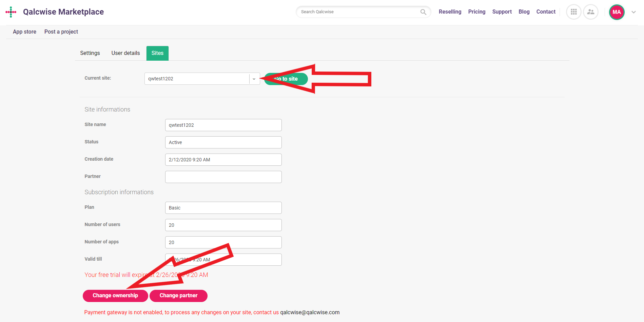The height and width of the screenshot is (322, 644).
Task: Open the Support link
Action: [502, 12]
